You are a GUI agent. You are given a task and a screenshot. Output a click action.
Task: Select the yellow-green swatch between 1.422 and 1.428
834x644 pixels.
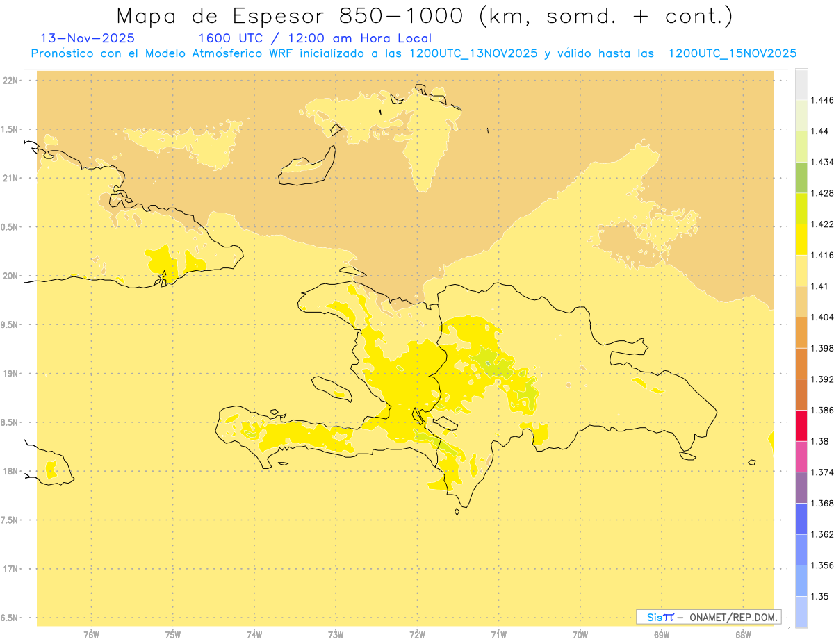click(801, 208)
